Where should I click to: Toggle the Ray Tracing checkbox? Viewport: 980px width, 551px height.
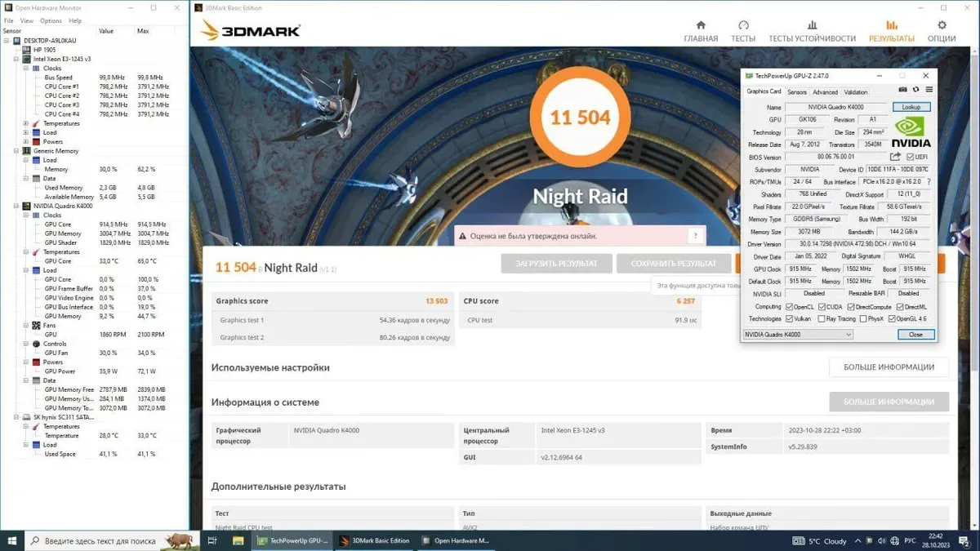(x=823, y=319)
